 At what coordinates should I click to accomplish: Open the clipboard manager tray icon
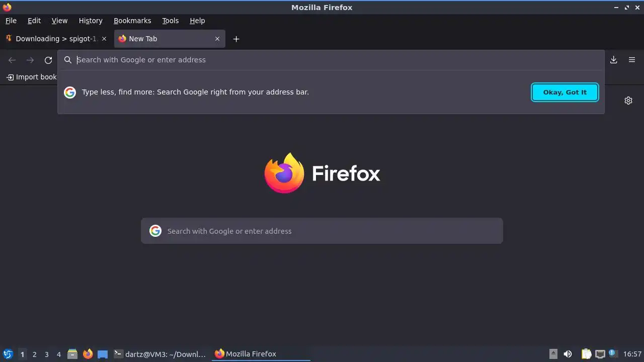click(x=586, y=354)
